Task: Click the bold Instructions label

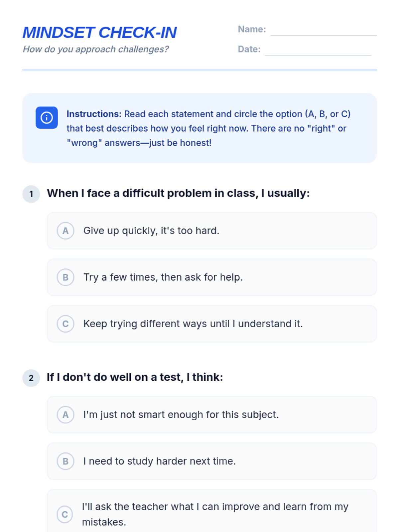Action: tap(94, 114)
